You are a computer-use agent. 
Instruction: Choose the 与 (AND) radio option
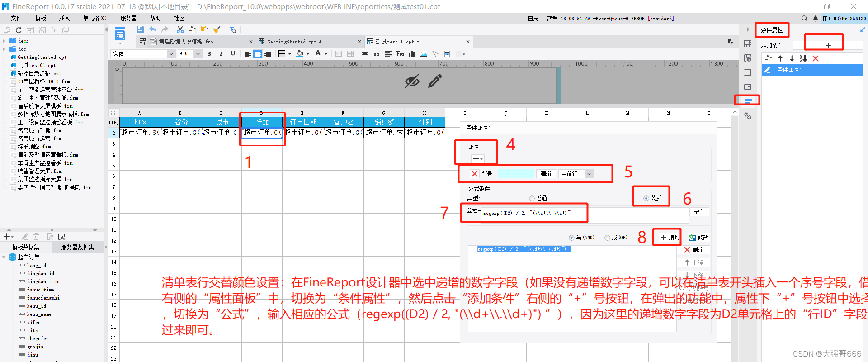[x=571, y=238]
